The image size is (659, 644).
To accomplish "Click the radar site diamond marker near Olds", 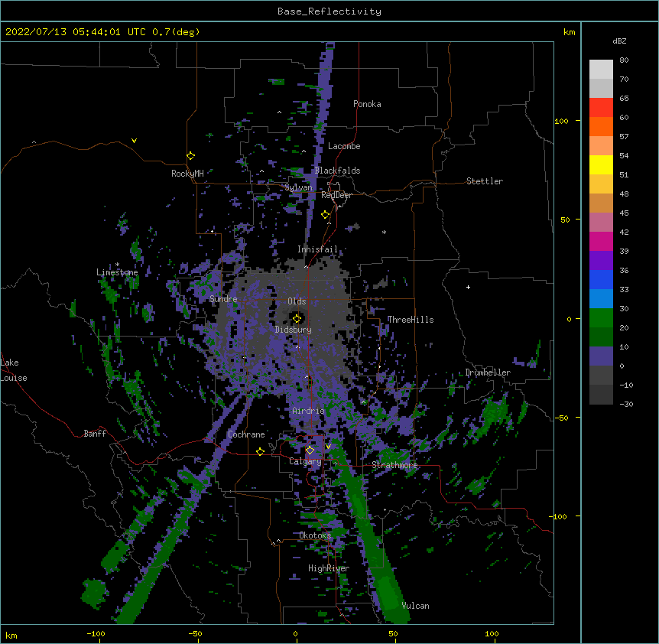I will coord(297,318).
